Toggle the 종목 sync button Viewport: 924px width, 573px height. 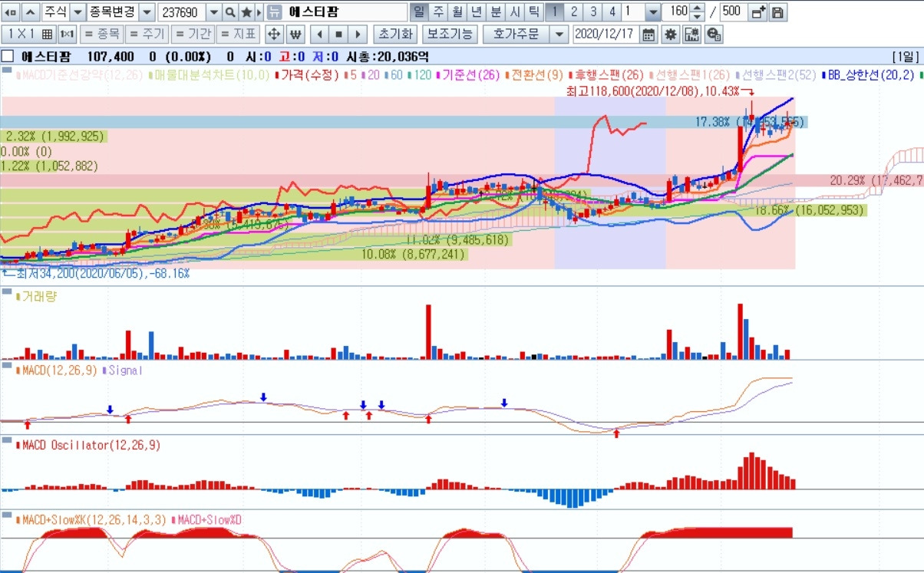point(101,35)
